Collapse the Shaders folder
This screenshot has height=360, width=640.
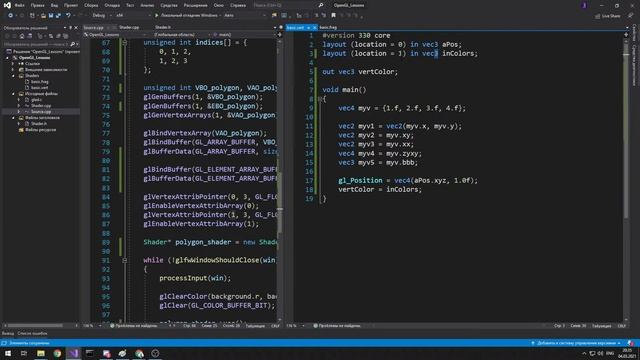pyautogui.click(x=13, y=76)
